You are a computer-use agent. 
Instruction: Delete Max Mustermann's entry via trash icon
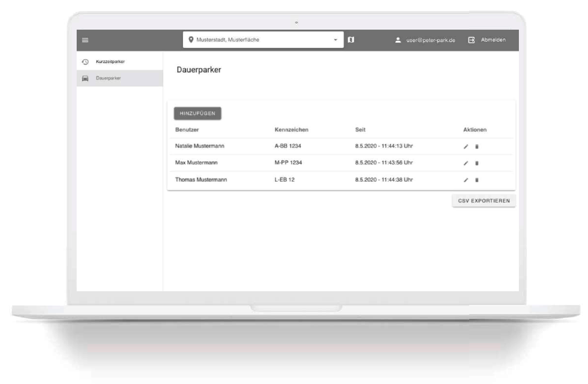(x=476, y=163)
